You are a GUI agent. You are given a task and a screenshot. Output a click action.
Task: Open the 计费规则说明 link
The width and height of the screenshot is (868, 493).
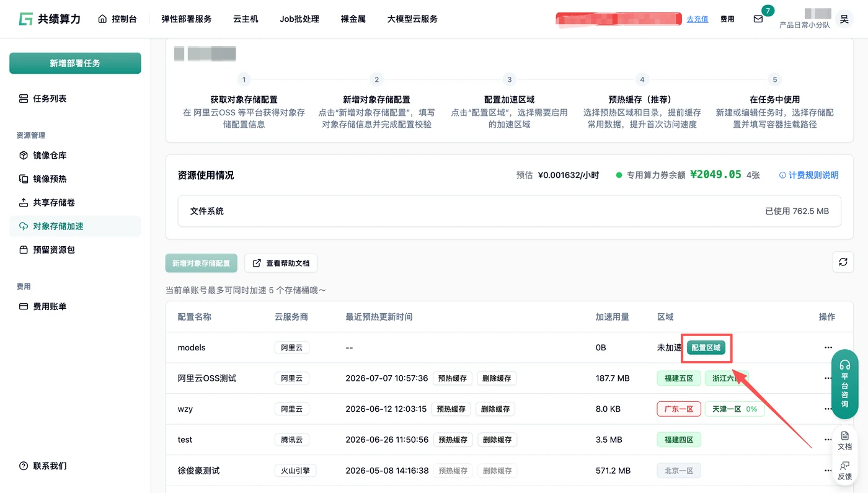pyautogui.click(x=808, y=175)
